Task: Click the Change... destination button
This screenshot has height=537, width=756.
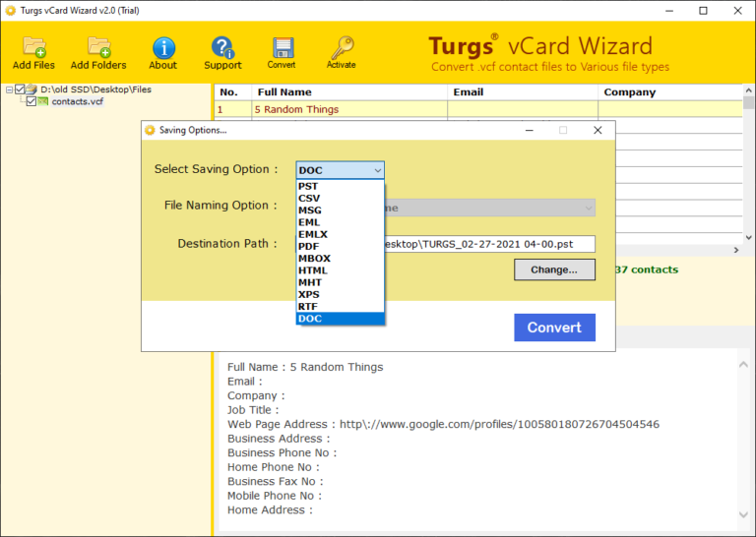Action: (x=554, y=269)
